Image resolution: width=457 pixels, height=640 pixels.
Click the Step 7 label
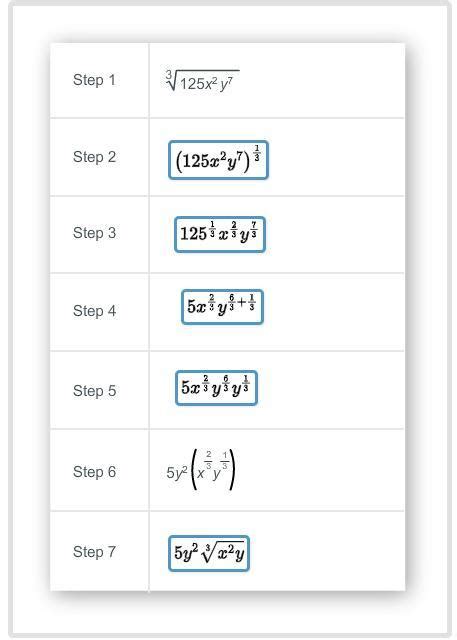[x=94, y=552]
